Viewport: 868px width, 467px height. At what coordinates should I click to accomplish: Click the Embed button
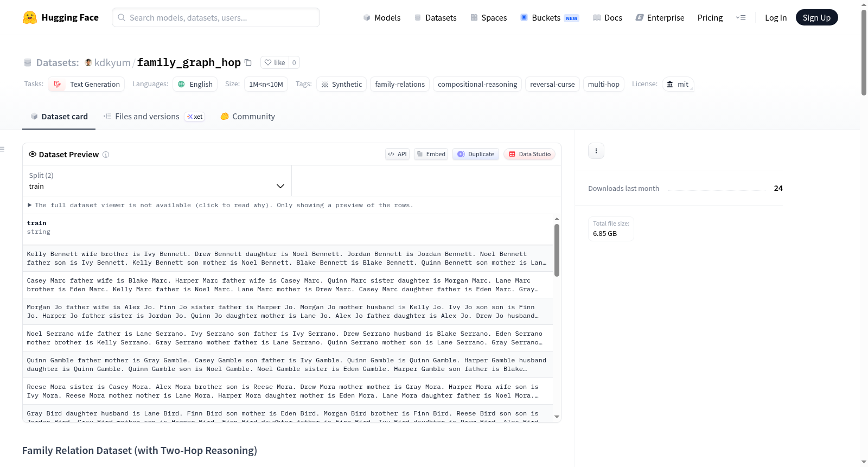click(x=431, y=154)
